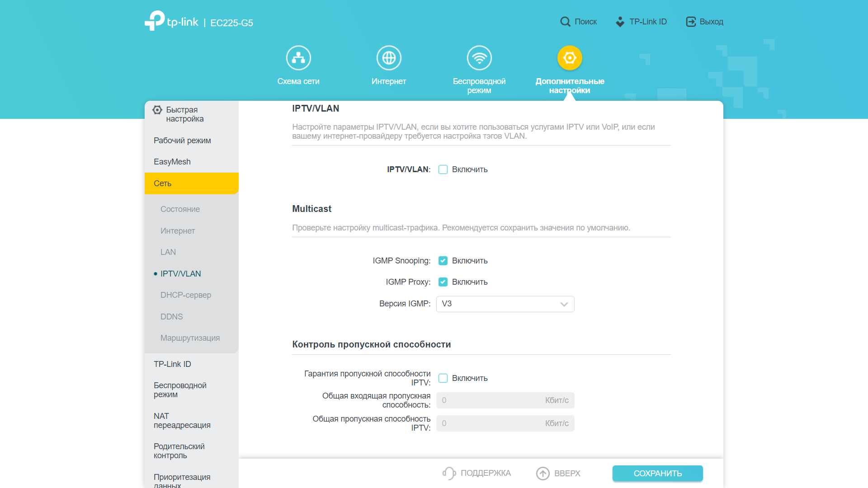Click the Контроль пропускной способности heading
The image size is (868, 488).
[x=372, y=344]
